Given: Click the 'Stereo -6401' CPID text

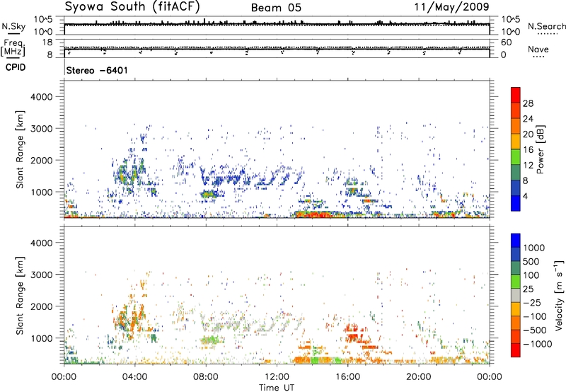Looking at the screenshot, I should pyautogui.click(x=97, y=70).
